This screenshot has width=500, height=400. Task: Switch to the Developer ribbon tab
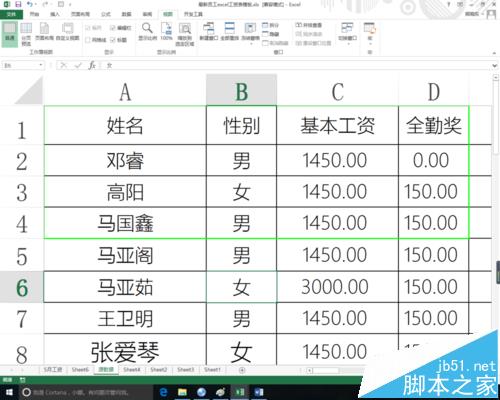pos(193,14)
